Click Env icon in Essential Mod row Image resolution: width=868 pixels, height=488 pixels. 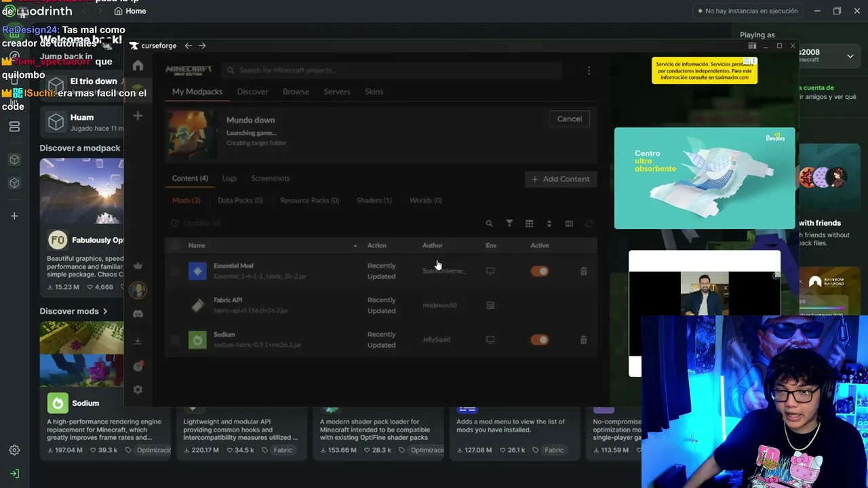[x=490, y=271]
